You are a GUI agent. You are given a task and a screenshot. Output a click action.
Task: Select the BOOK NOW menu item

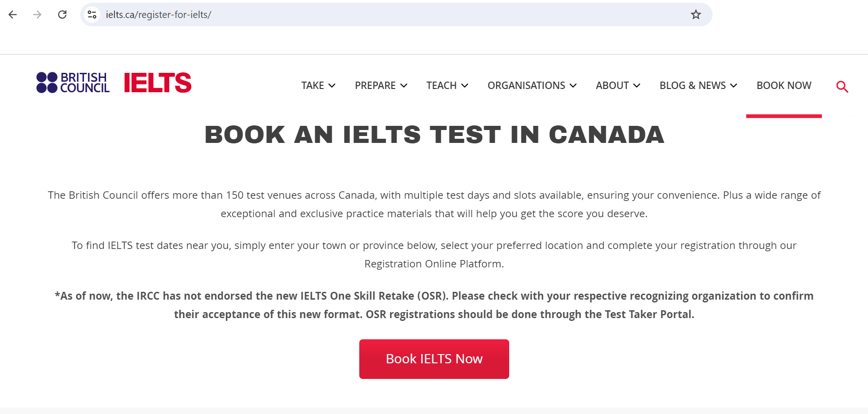pyautogui.click(x=784, y=86)
